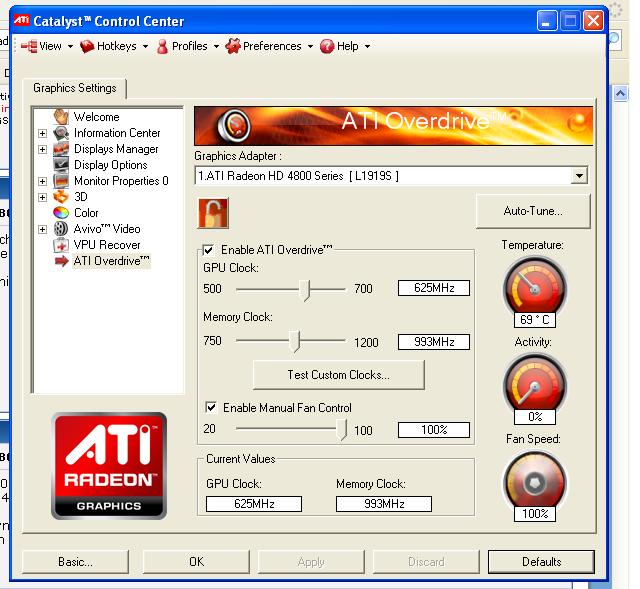Click the Welcome hand icon in tree
This screenshot has height=589, width=640.
61,116
